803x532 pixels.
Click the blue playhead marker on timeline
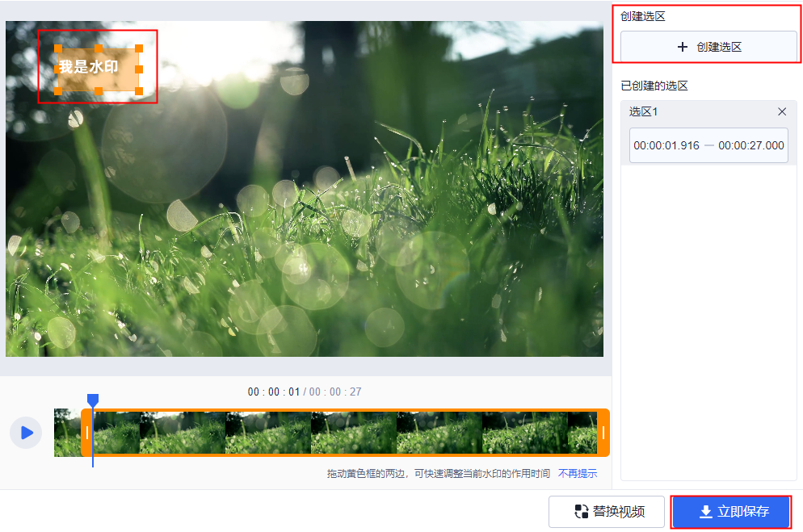click(x=93, y=400)
